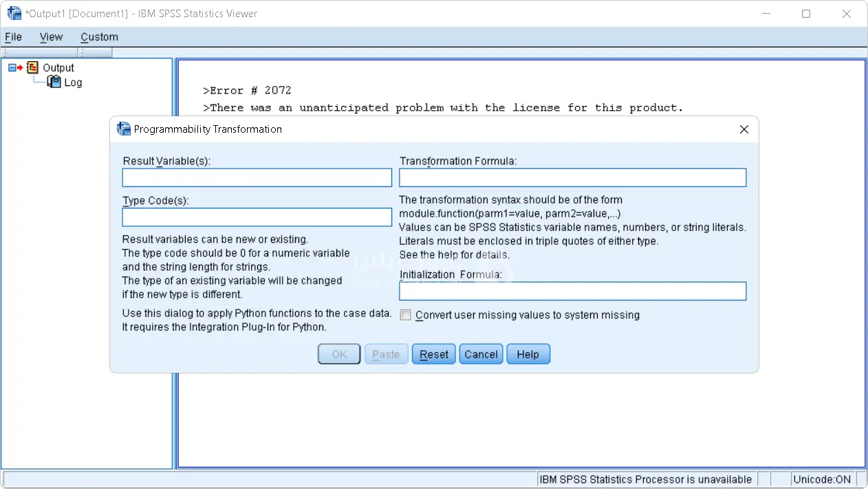Click the Output book icon in outline tree
868x489 pixels.
pos(32,67)
